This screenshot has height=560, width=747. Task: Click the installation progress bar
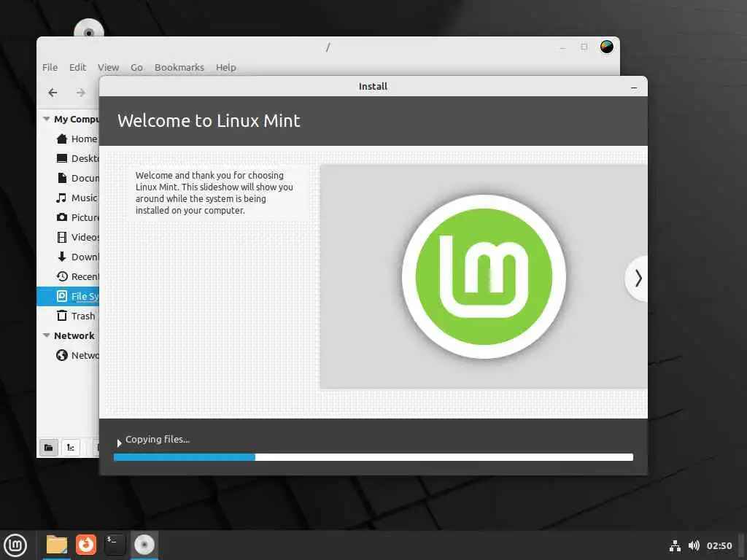[373, 457]
